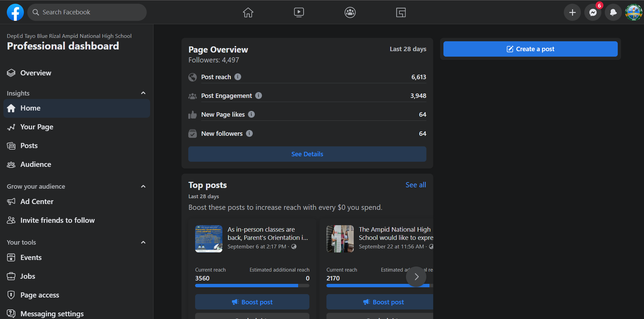Click the Post reach value 6,613

pos(419,77)
